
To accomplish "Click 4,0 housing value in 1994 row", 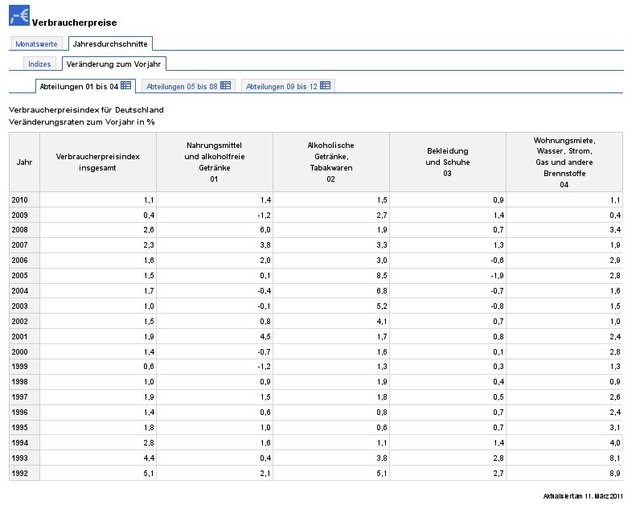I will 615,443.
